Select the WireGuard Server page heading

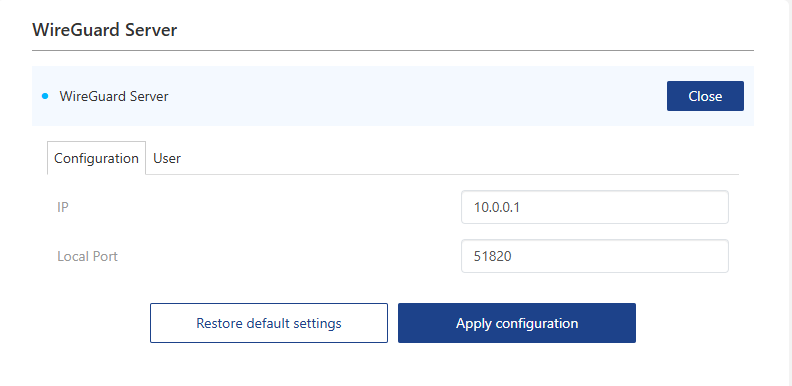pos(105,30)
